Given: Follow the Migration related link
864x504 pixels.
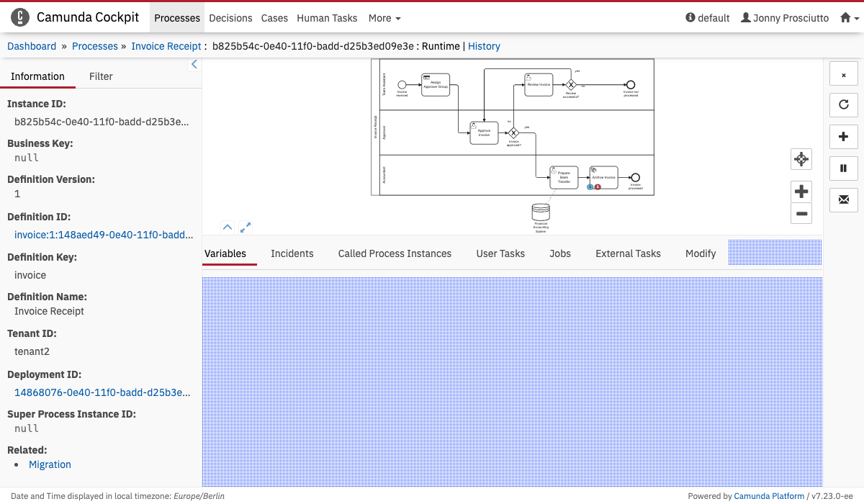Looking at the screenshot, I should (50, 464).
